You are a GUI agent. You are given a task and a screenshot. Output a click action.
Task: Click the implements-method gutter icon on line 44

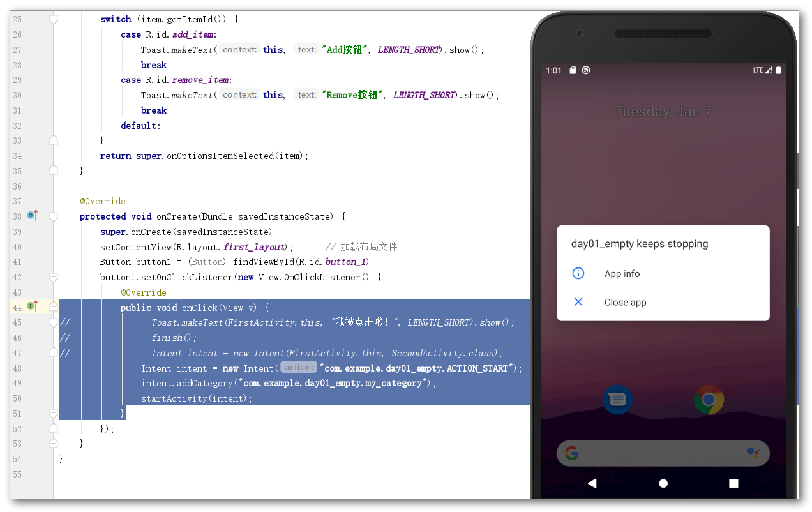(x=33, y=306)
